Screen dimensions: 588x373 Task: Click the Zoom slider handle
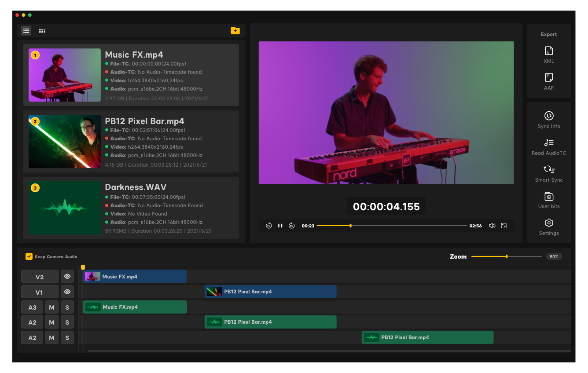(x=507, y=256)
